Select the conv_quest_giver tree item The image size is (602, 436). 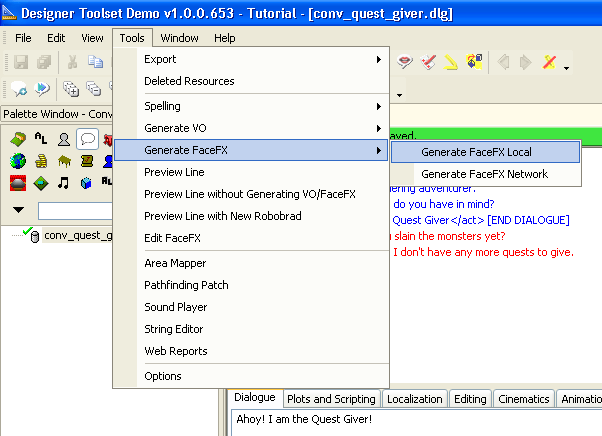point(76,235)
